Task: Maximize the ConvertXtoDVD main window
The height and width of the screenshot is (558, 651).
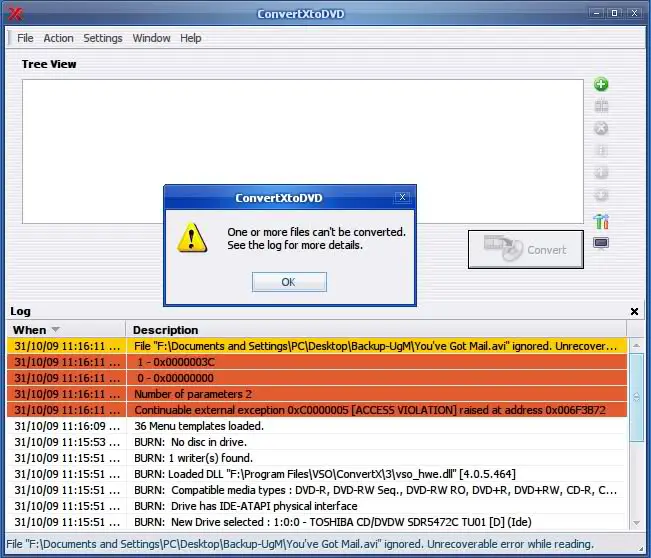Action: pyautogui.click(x=615, y=13)
